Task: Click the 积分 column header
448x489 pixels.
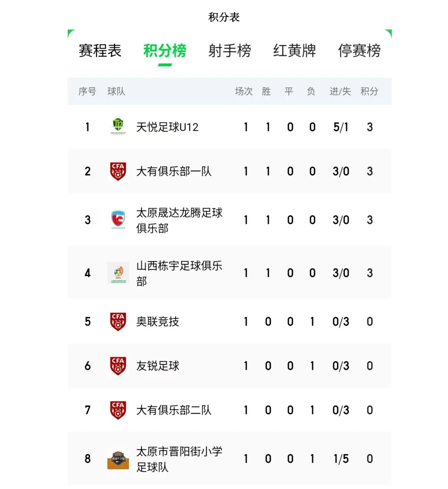Action: (369, 91)
